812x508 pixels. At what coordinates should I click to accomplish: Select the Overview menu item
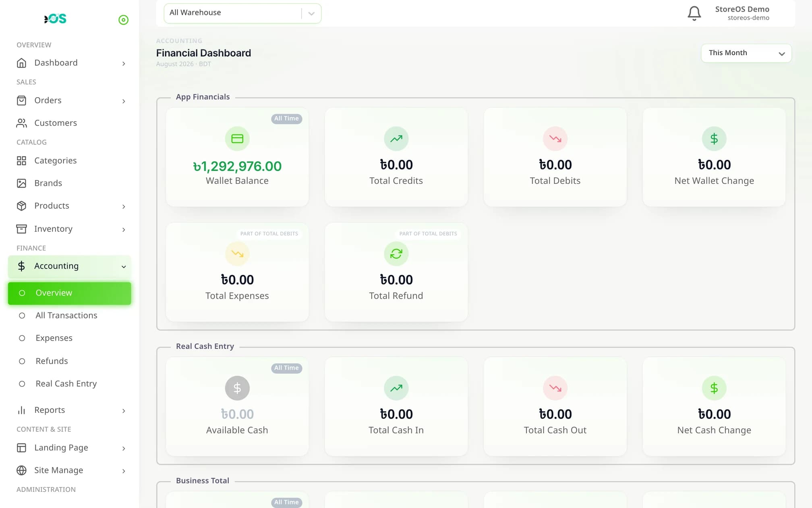point(69,293)
